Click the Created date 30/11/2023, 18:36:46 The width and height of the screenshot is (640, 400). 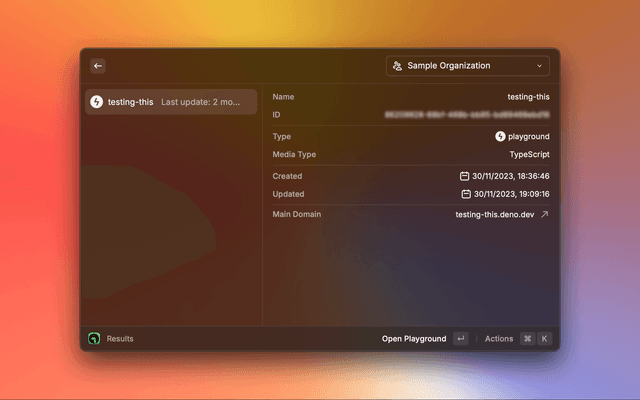point(511,176)
